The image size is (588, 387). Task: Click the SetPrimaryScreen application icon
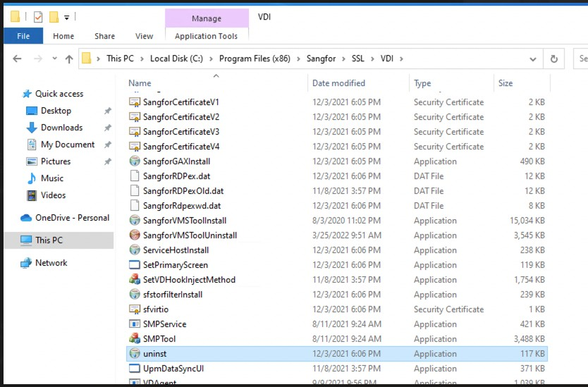pyautogui.click(x=134, y=265)
